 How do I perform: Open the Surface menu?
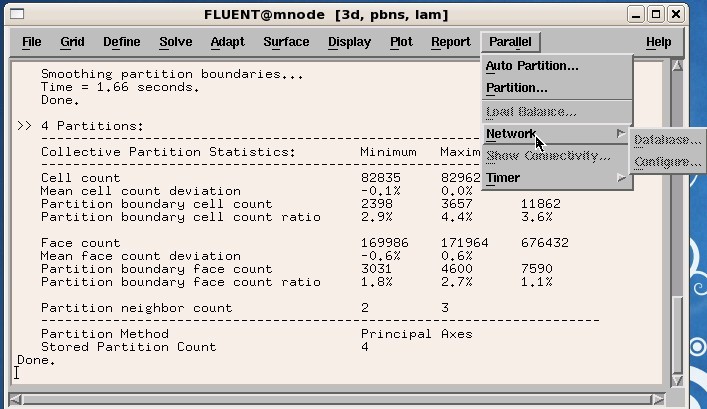pos(286,42)
